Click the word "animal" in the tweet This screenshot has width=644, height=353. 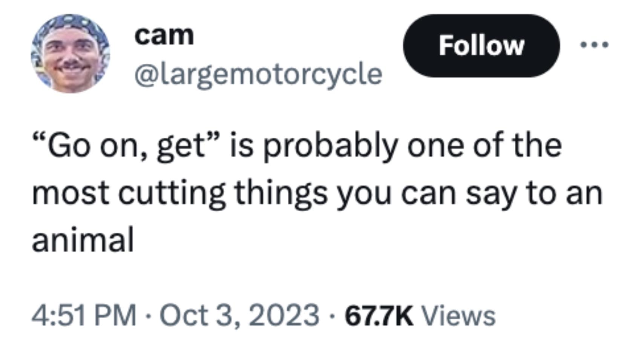[x=83, y=240]
